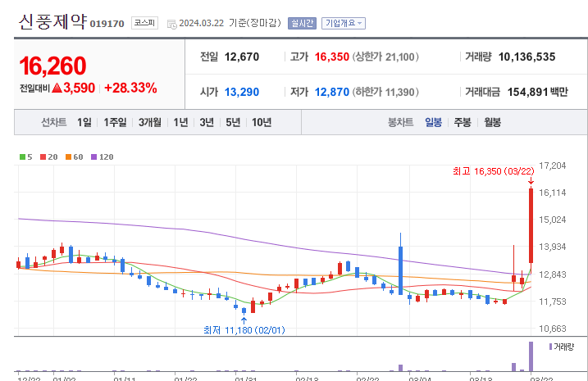Click the 상한가 21,100 text
The height and width of the screenshot is (381, 588).
coord(385,57)
